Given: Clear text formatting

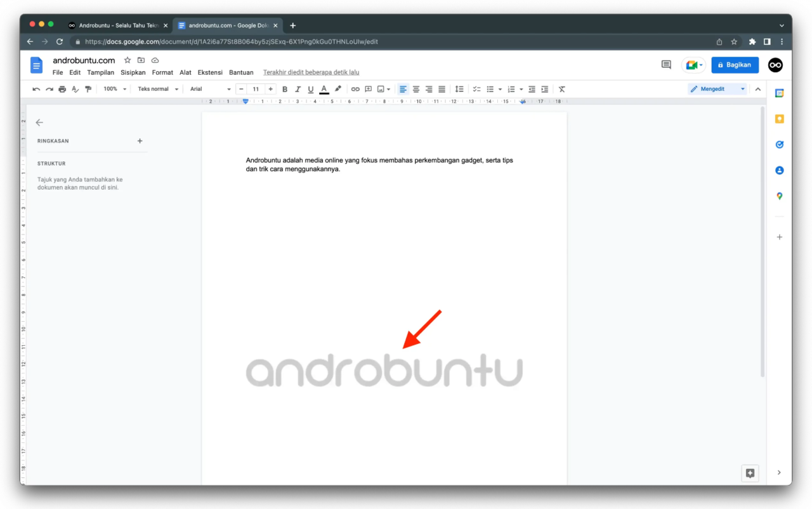Looking at the screenshot, I should [561, 89].
